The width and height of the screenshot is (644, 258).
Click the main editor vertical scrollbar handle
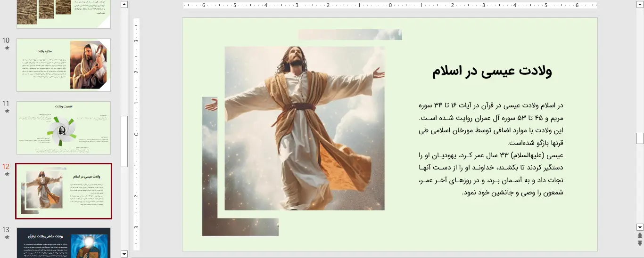tap(640, 138)
